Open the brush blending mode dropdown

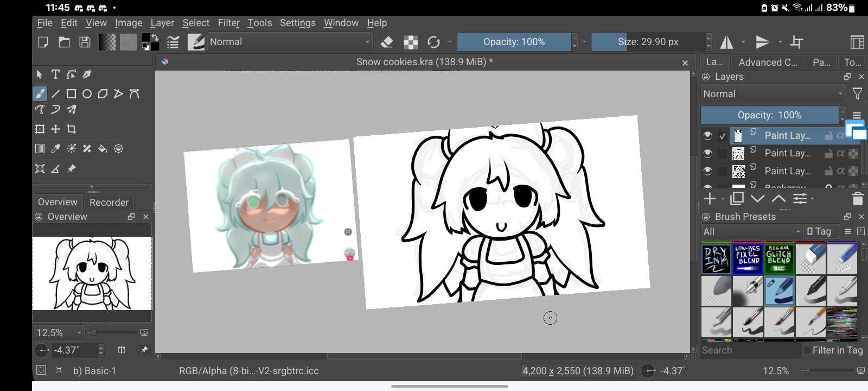point(290,42)
